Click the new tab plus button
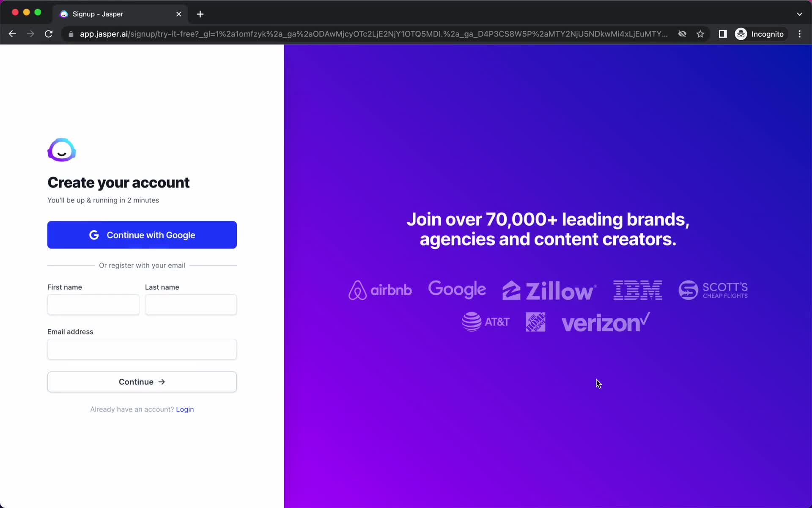This screenshot has width=812, height=508. [200, 14]
